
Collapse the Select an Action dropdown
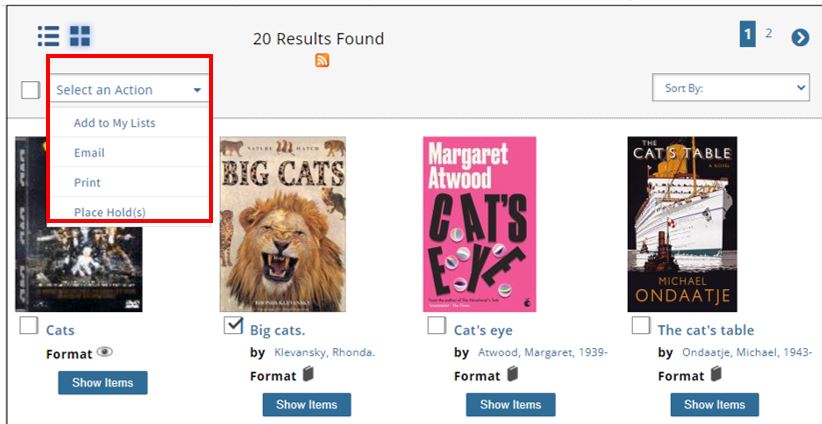[129, 90]
